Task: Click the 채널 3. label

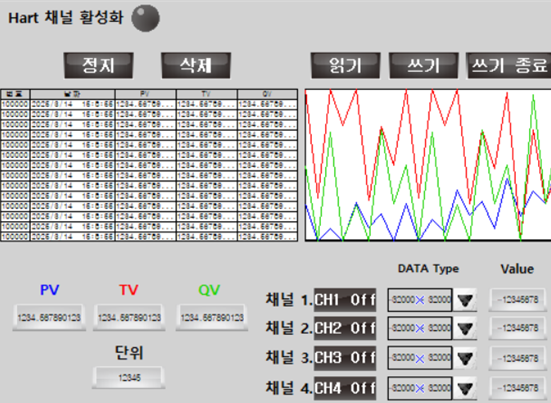Action: (x=289, y=358)
